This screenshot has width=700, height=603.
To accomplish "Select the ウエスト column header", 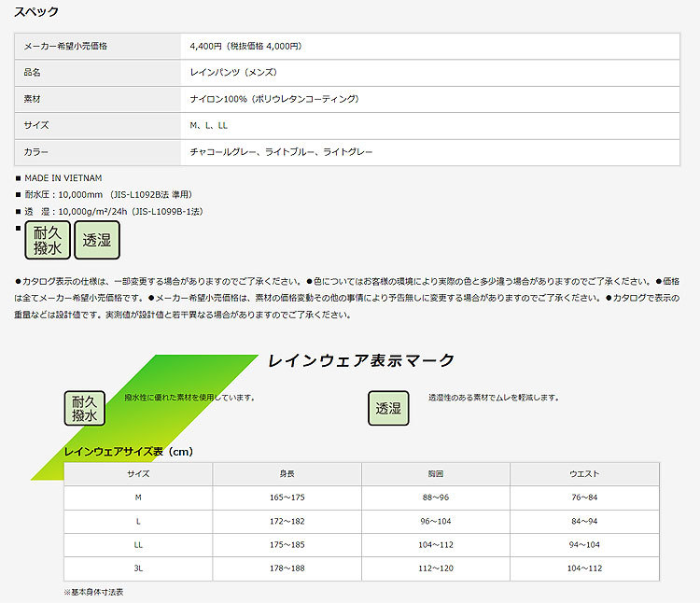I will [585, 474].
